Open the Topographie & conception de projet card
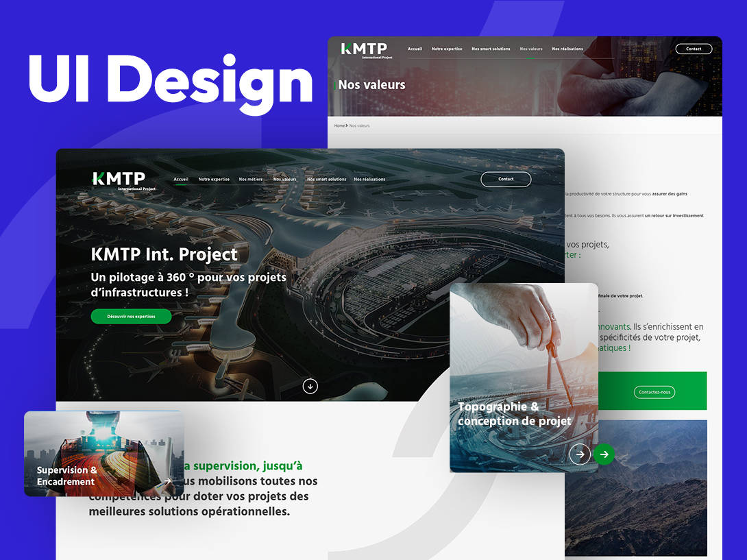Viewport: 747px width, 560px height. [x=524, y=378]
